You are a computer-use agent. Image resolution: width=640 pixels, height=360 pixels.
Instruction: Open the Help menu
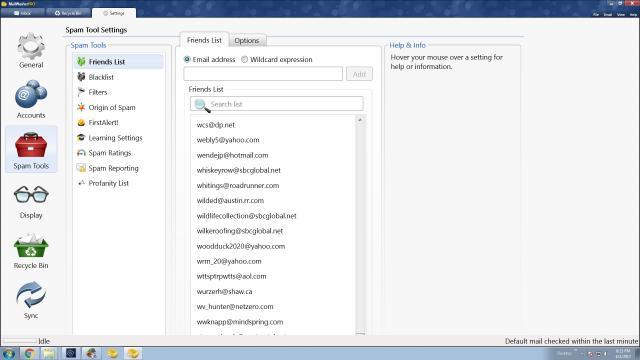[x=633, y=14]
